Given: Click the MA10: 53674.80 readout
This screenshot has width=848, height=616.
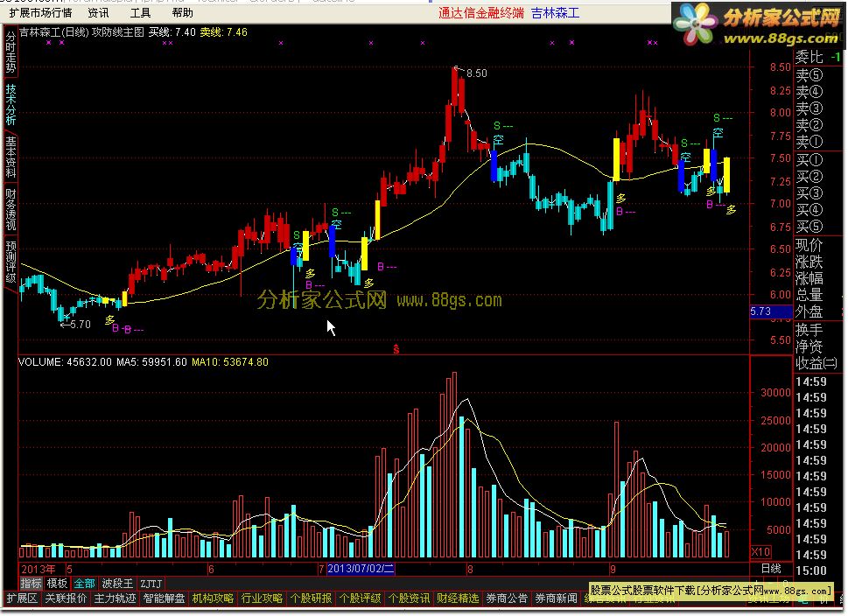Looking at the screenshot, I should point(230,361).
